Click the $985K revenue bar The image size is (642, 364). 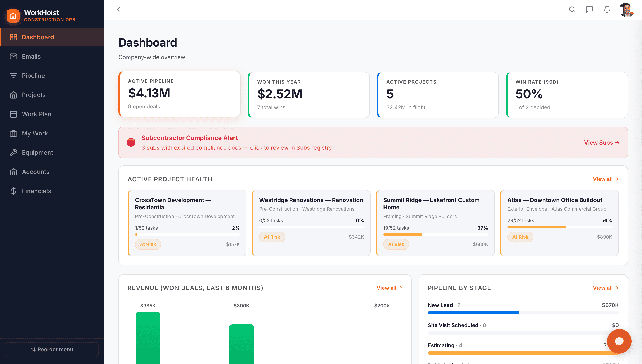(x=148, y=338)
